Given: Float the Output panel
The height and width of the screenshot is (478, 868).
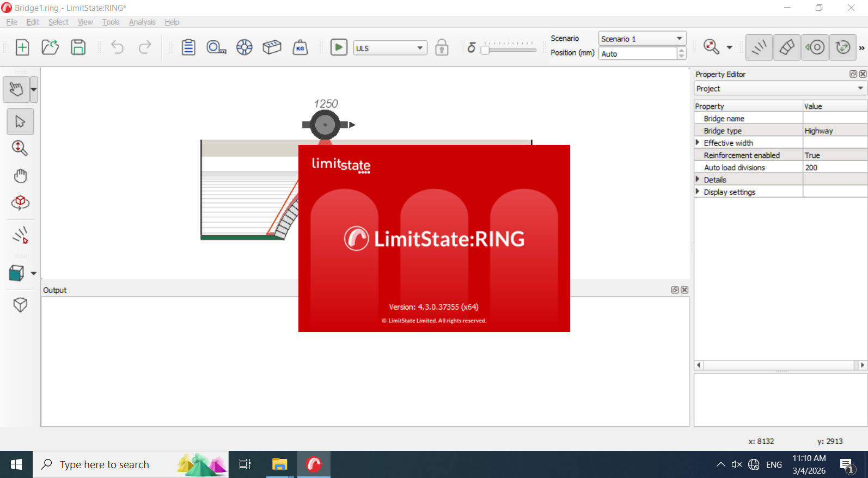Looking at the screenshot, I should [675, 290].
